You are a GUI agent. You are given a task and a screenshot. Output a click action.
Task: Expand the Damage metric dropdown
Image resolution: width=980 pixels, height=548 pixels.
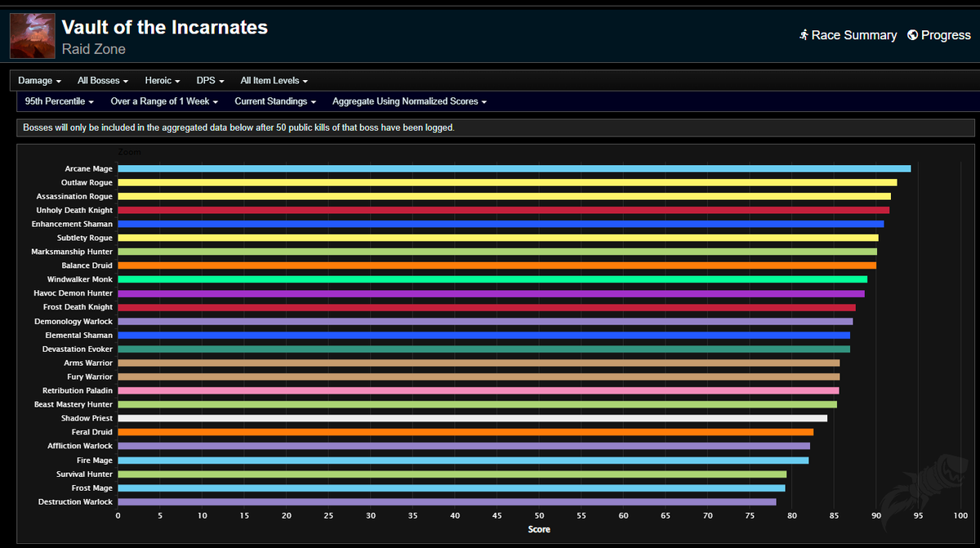click(x=40, y=81)
